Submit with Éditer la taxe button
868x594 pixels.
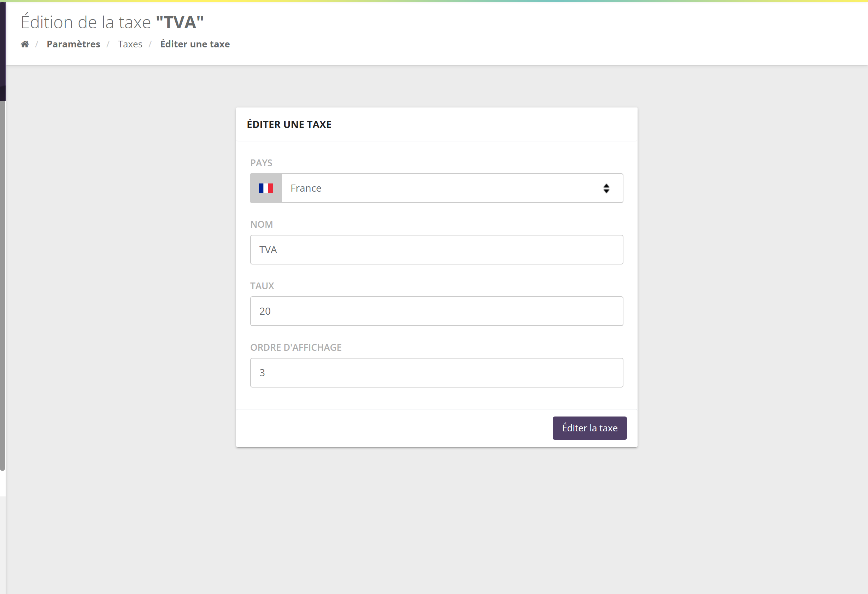(590, 428)
